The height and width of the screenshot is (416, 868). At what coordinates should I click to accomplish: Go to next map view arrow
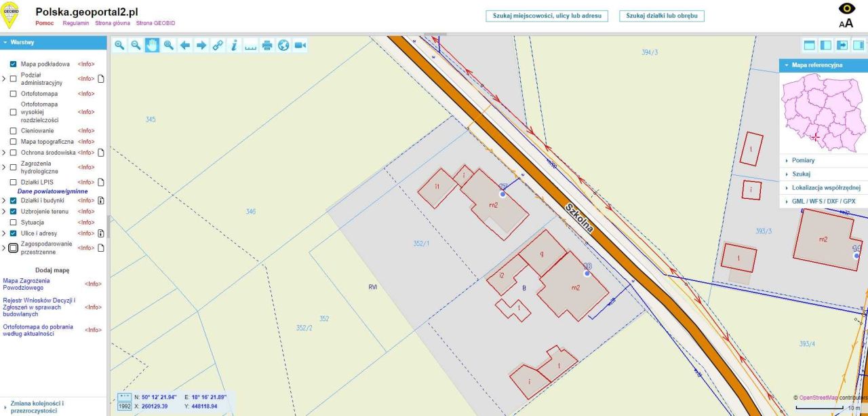pyautogui.click(x=201, y=45)
